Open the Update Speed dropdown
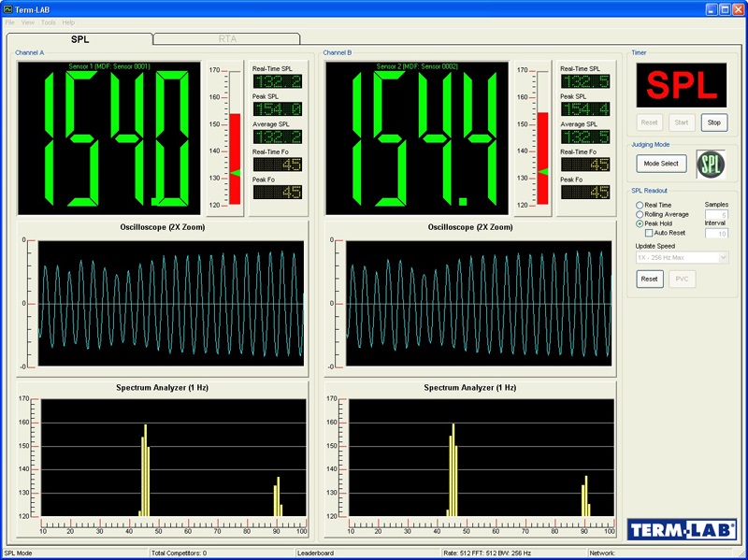Image resolution: width=748 pixels, height=560 pixels. click(682, 257)
